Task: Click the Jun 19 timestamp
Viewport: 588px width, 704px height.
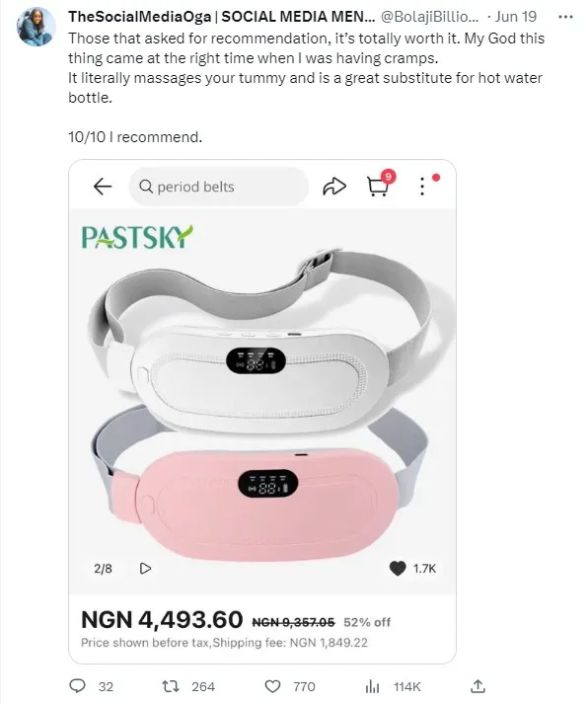Action: [x=516, y=17]
